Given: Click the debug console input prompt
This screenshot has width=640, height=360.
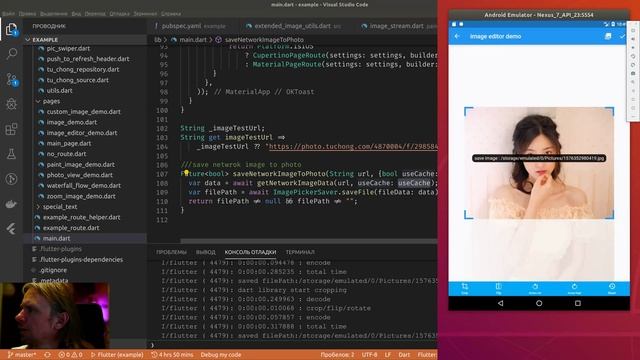Looking at the screenshot, I should point(294,345).
